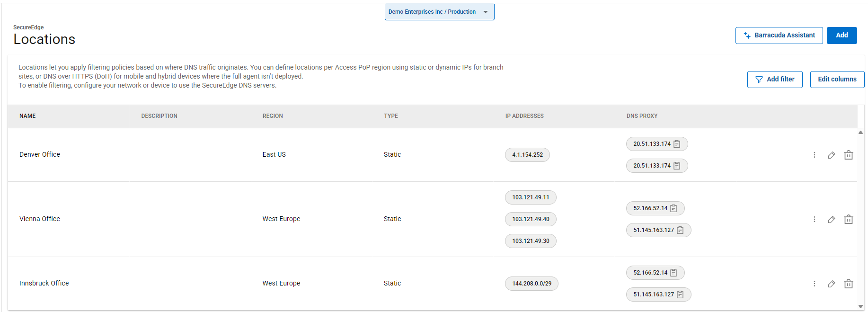Open the Barracuda Assistant
This screenshot has height=312, width=868.
click(x=779, y=36)
